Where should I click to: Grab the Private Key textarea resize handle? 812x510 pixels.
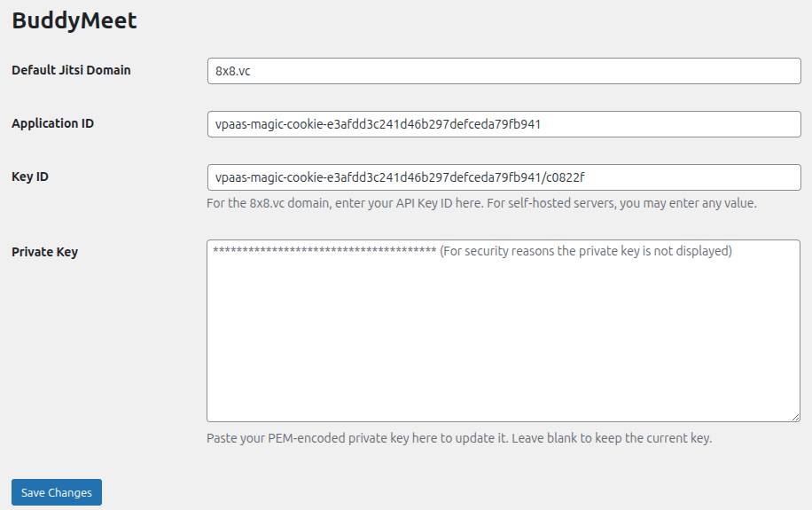[795, 417]
